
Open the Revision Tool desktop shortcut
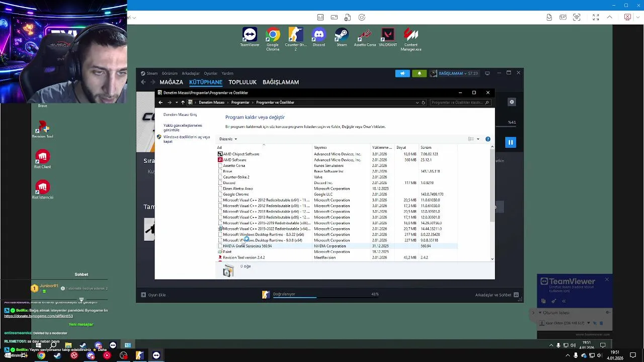[x=42, y=129]
